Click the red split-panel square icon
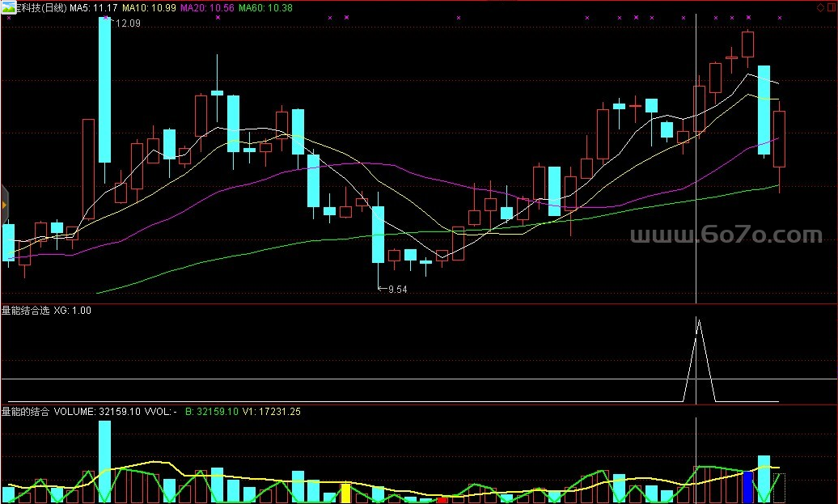The width and height of the screenshot is (838, 504). [832, 7]
